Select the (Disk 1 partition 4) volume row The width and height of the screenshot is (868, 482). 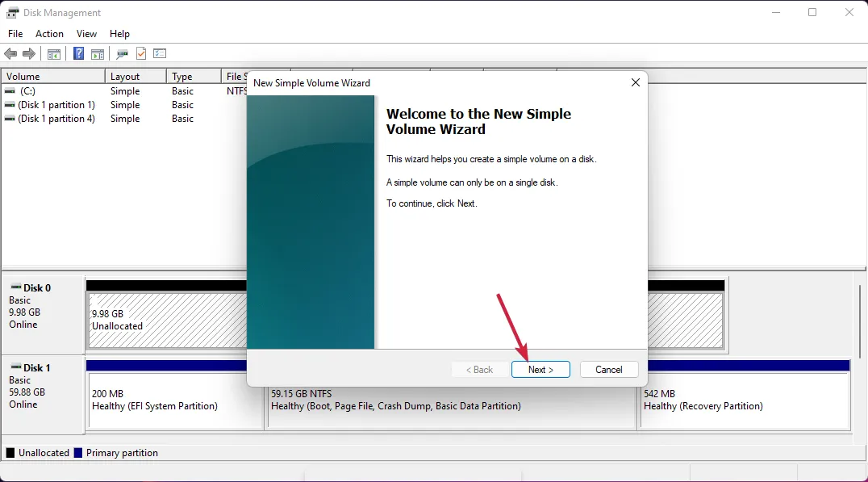click(124, 119)
